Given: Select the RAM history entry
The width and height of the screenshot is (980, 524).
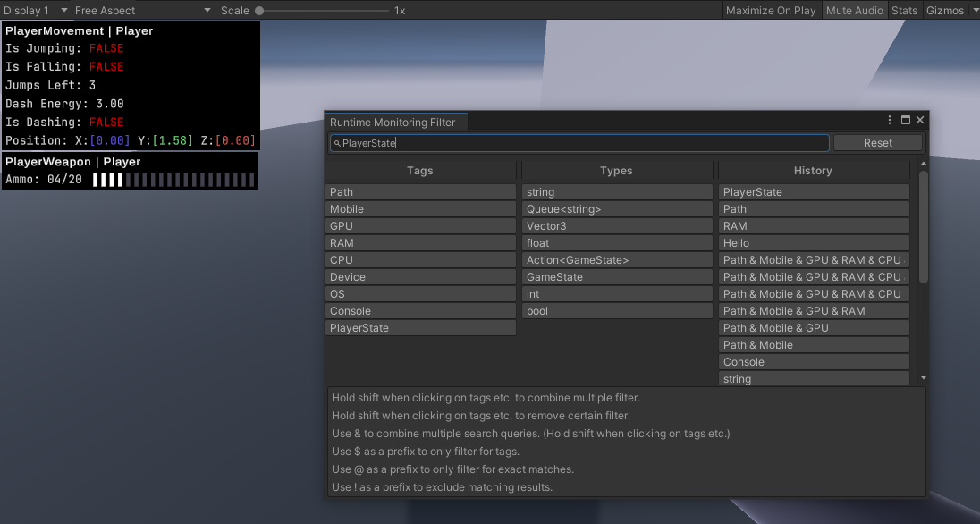Looking at the screenshot, I should (x=814, y=225).
